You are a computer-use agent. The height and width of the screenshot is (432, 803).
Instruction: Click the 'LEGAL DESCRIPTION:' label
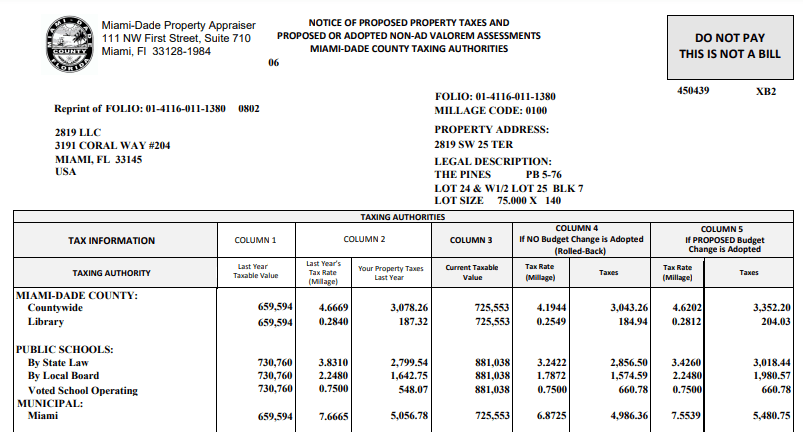493,161
